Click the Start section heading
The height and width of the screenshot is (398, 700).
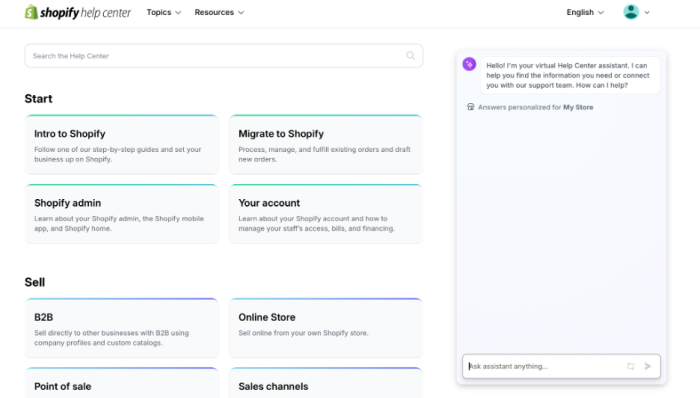point(38,99)
